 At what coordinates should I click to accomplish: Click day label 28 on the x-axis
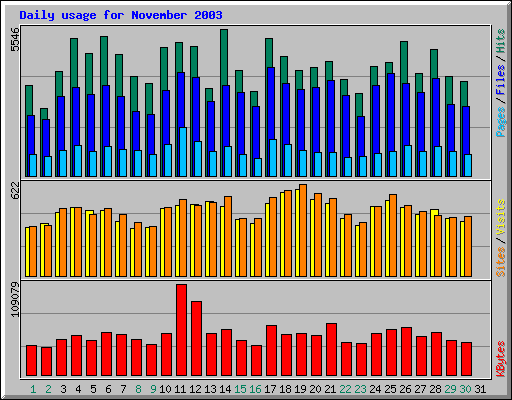(x=435, y=389)
